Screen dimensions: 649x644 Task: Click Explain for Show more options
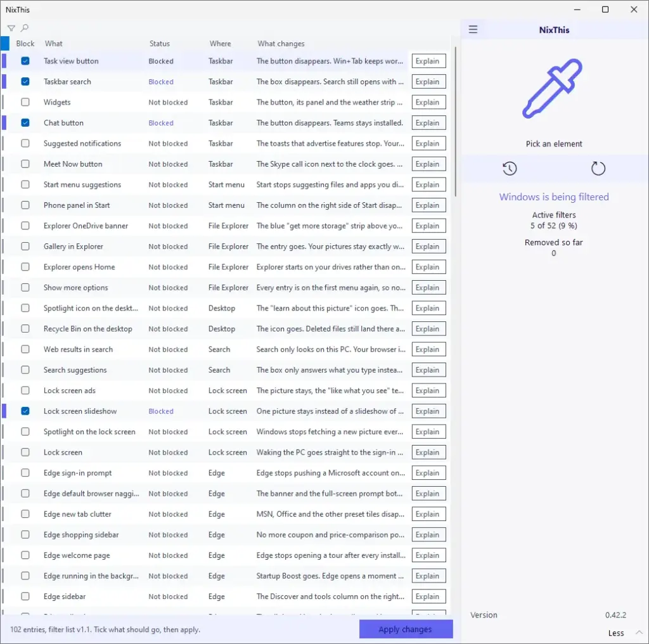tap(428, 287)
